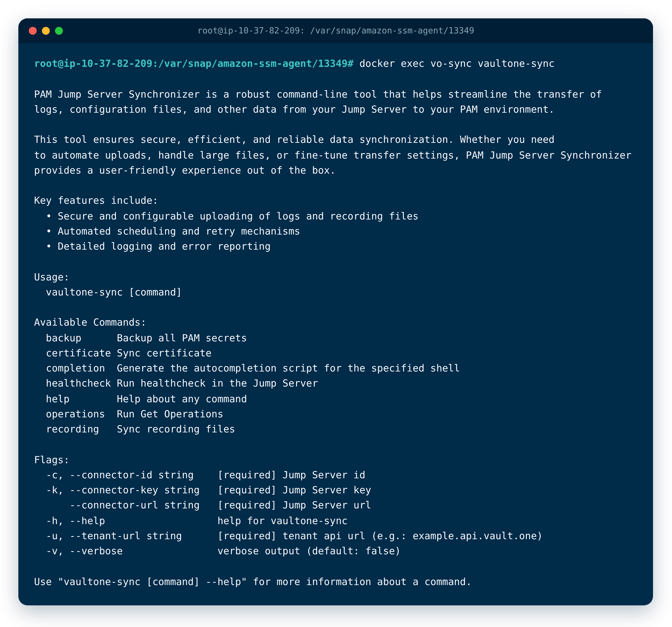Click the red close window button
The height and width of the screenshot is (627, 672).
click(x=33, y=31)
